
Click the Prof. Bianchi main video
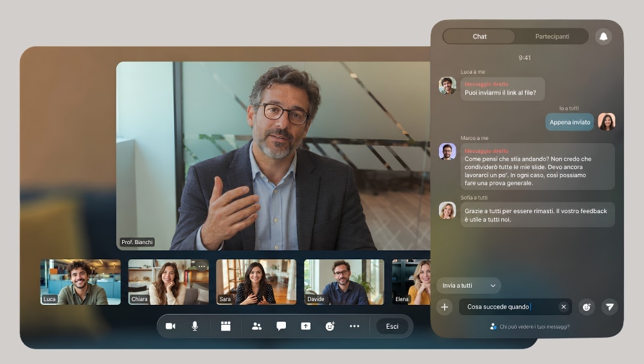(x=273, y=156)
